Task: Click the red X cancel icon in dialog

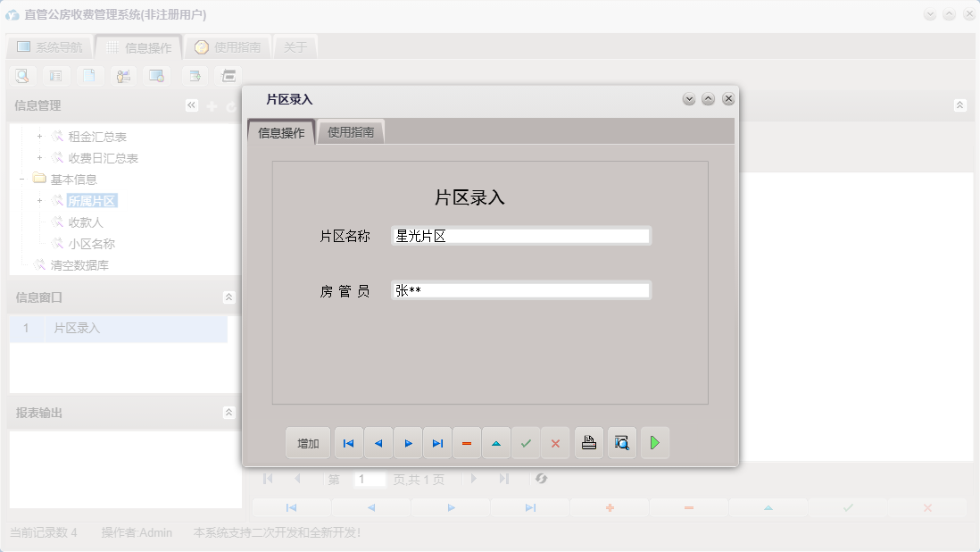Action: [x=555, y=442]
